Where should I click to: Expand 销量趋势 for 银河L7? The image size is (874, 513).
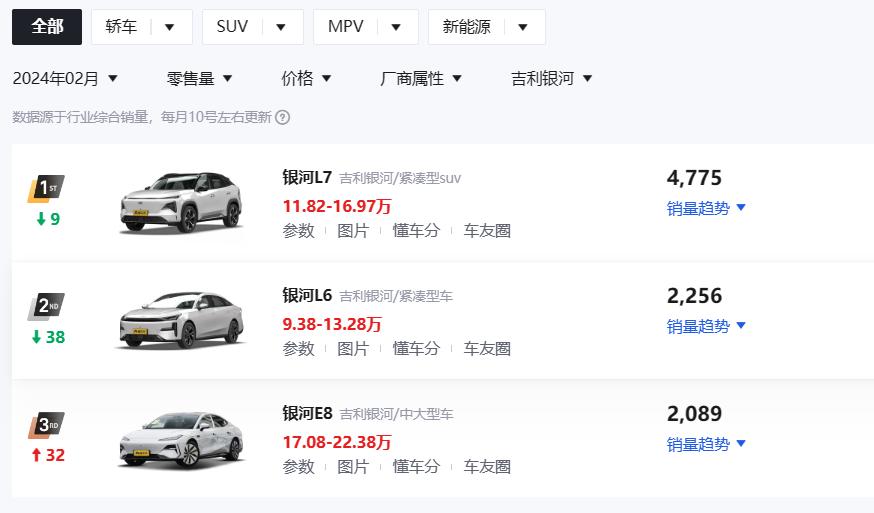pos(706,208)
